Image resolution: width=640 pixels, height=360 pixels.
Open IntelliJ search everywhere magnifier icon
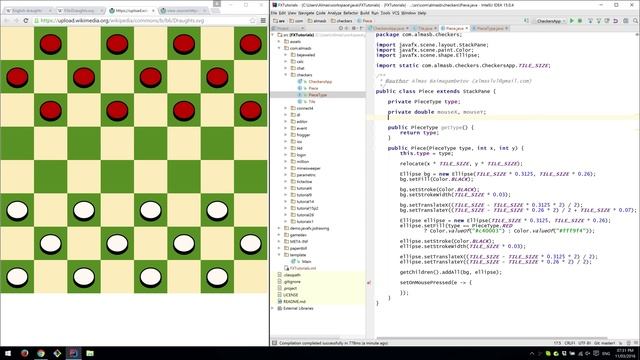(x=636, y=20)
